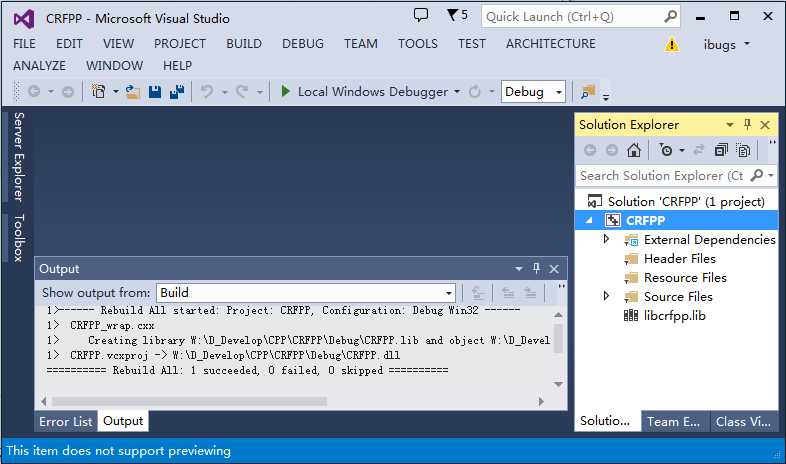The height and width of the screenshot is (464, 786).
Task: Expand the Source Files folder
Action: click(606, 296)
